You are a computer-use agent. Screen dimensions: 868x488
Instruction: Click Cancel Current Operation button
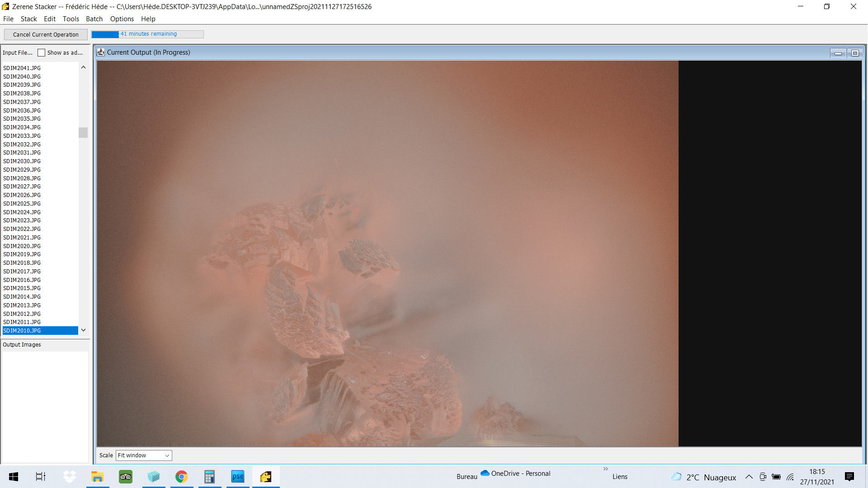(46, 35)
